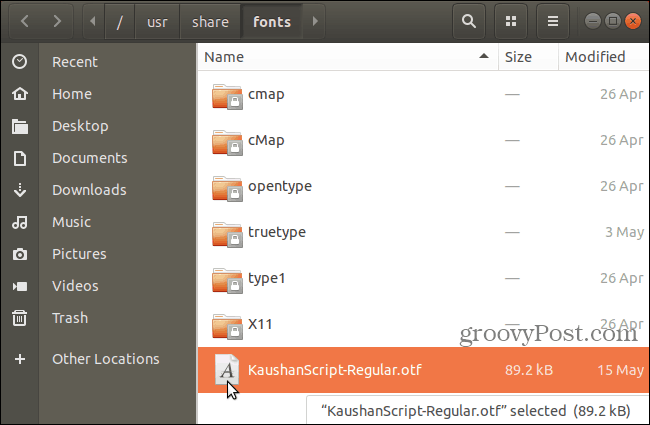Toggle the sort direction arrow on Name
The image size is (650, 425).
(x=483, y=56)
